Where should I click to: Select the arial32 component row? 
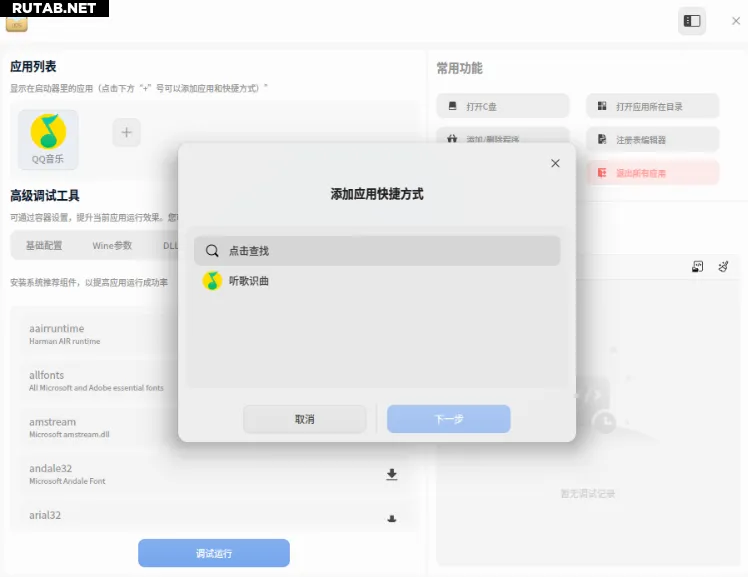(215, 515)
